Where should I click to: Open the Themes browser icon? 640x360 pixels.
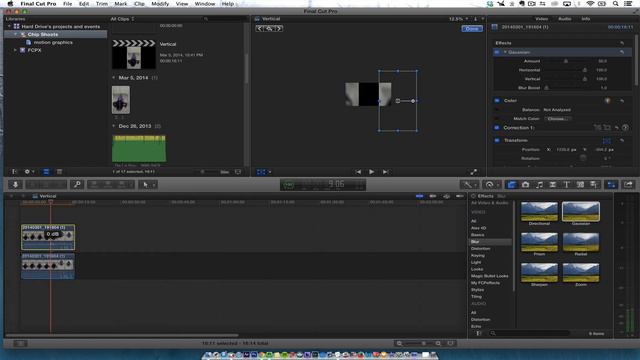pos(594,185)
